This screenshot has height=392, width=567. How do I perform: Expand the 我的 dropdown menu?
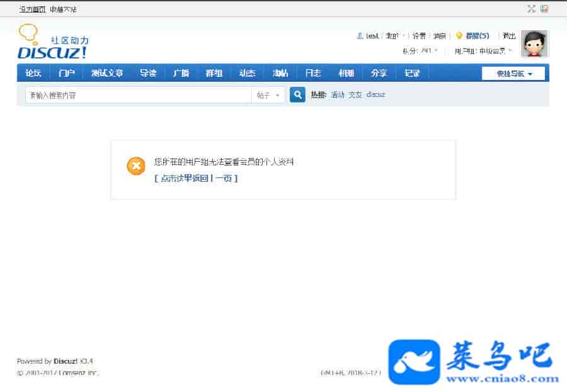395,36
